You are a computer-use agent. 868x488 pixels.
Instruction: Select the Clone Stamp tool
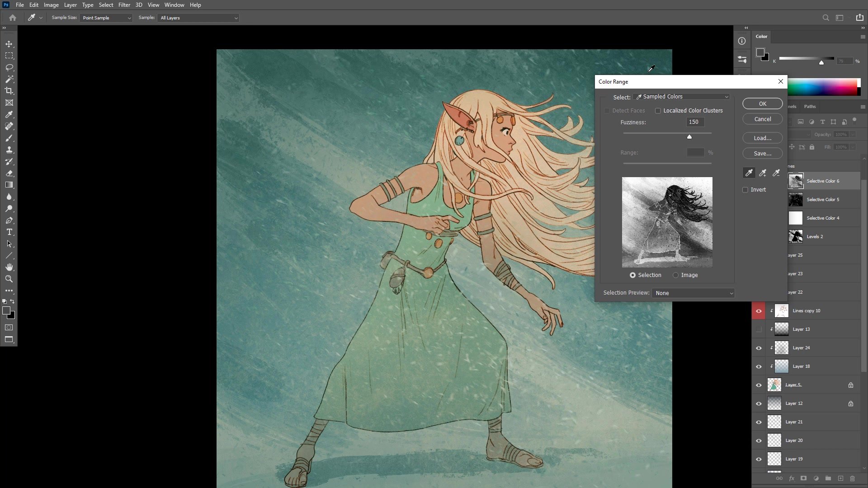tap(9, 150)
